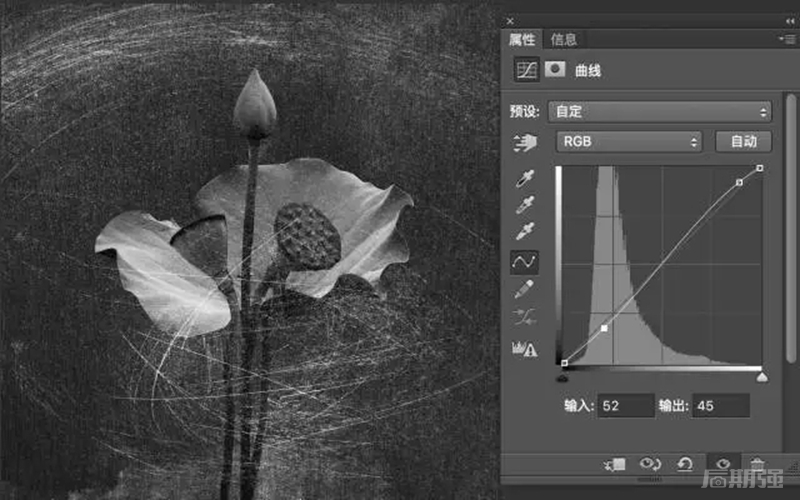Click the lotus bud in the image
800x500 pixels.
point(255,104)
